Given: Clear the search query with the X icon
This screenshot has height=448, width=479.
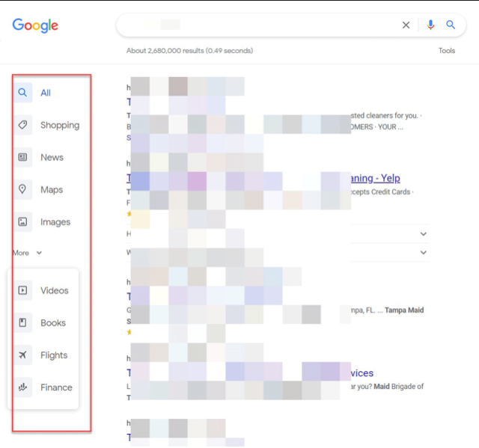Looking at the screenshot, I should (406, 25).
